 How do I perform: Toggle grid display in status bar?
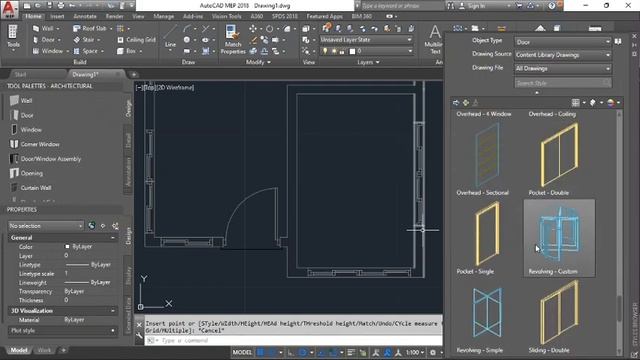tap(261, 352)
